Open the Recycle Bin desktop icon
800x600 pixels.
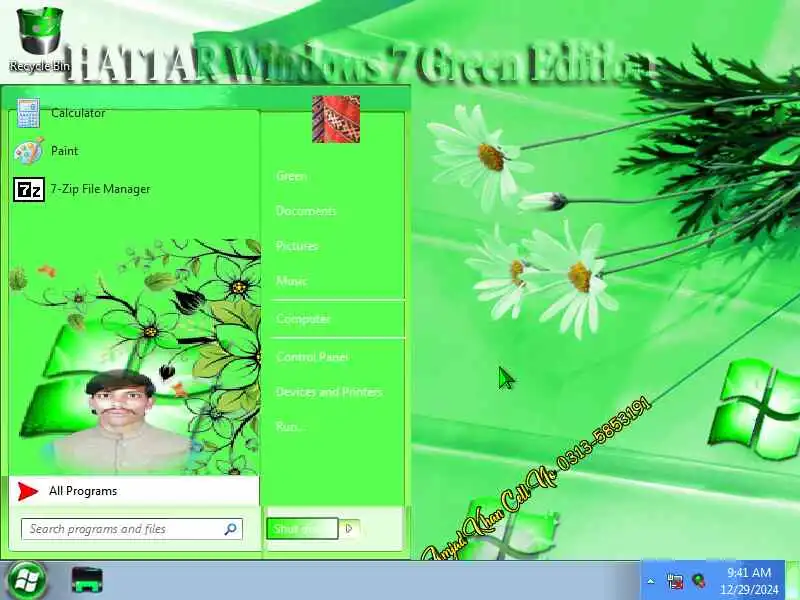click(x=39, y=40)
